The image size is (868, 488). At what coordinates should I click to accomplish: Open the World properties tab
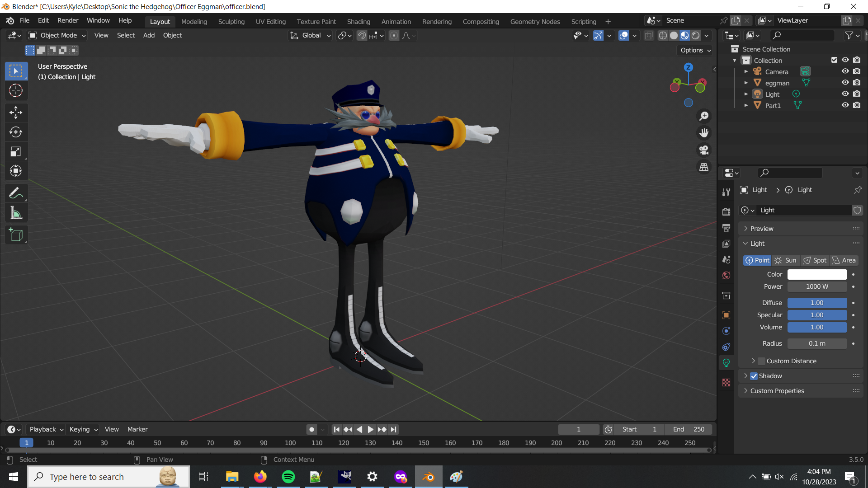click(726, 275)
